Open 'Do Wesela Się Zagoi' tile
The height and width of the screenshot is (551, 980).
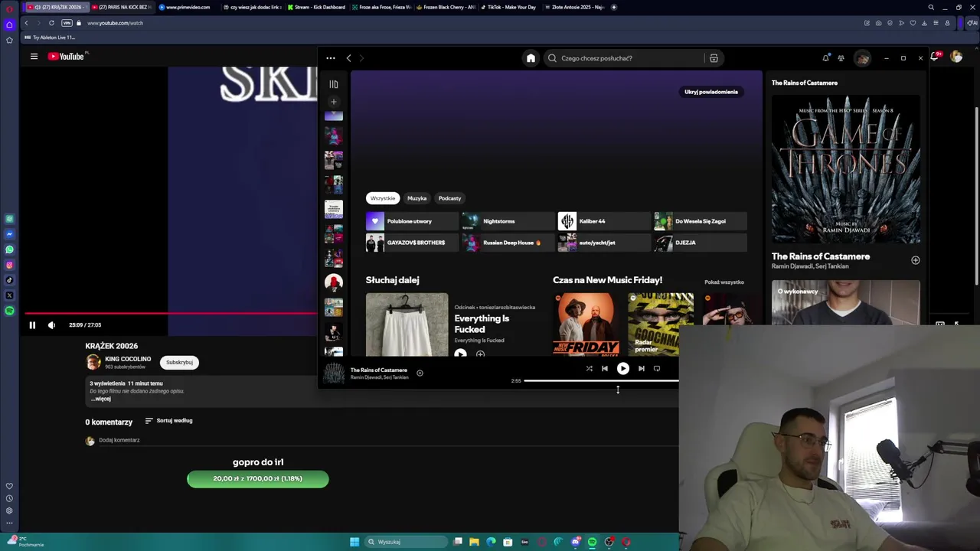click(x=700, y=221)
